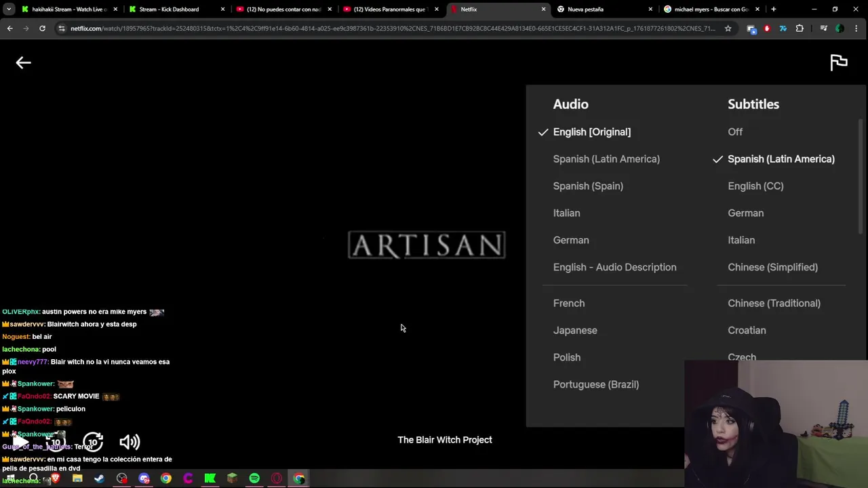Open the Chrome three-dot menu
The width and height of the screenshot is (868, 488).
click(857, 28)
